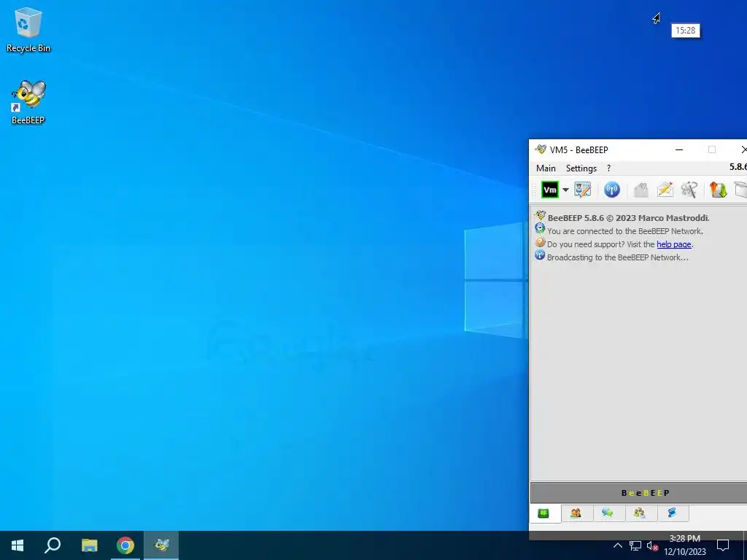Screen dimensions: 747x560
Task: Open the Windows Start menu
Action: 18,545
